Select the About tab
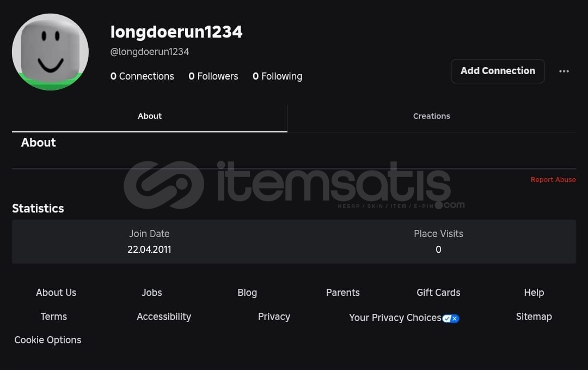This screenshot has height=370, width=588. (150, 116)
